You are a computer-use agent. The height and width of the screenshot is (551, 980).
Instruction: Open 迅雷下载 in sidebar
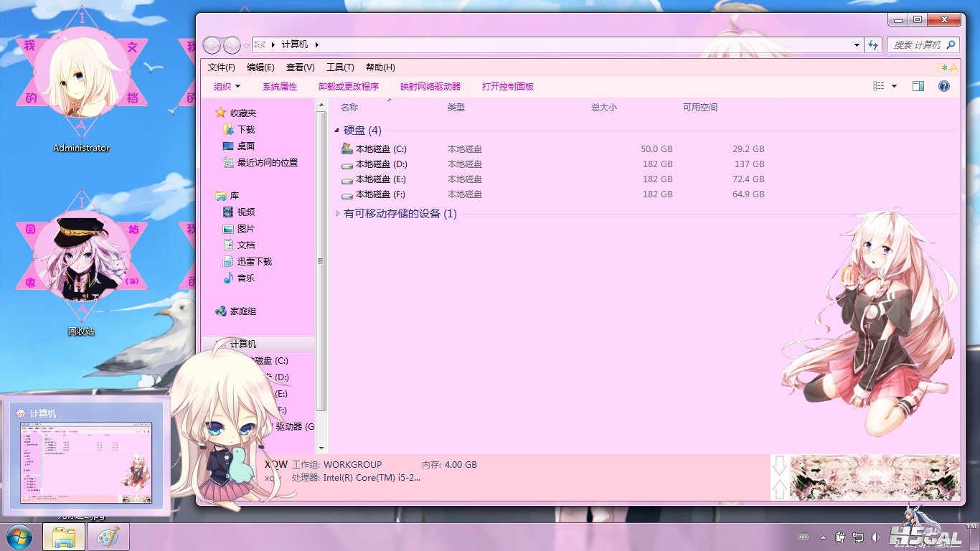[255, 262]
